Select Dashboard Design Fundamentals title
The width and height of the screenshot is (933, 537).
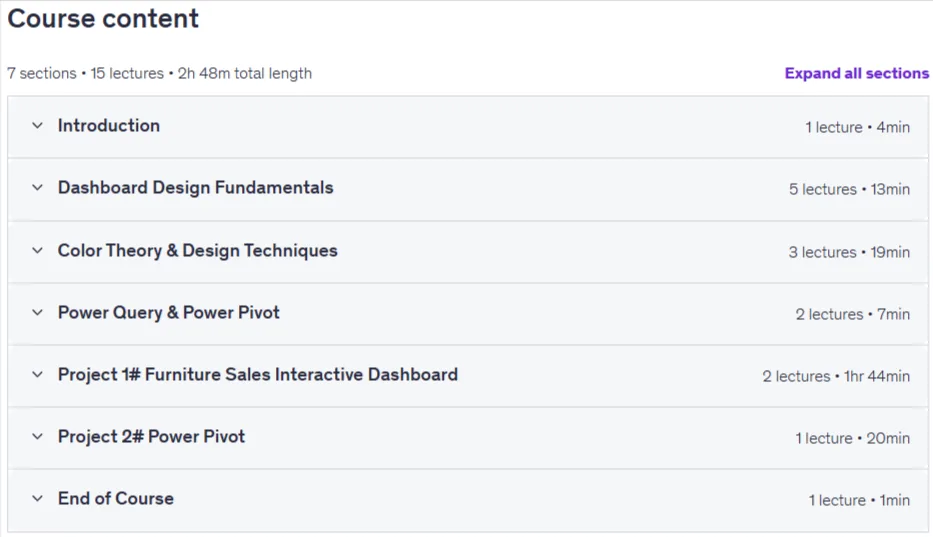pyautogui.click(x=195, y=188)
